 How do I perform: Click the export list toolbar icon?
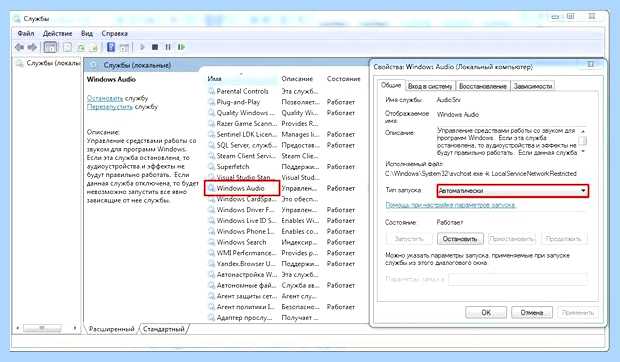(94, 48)
